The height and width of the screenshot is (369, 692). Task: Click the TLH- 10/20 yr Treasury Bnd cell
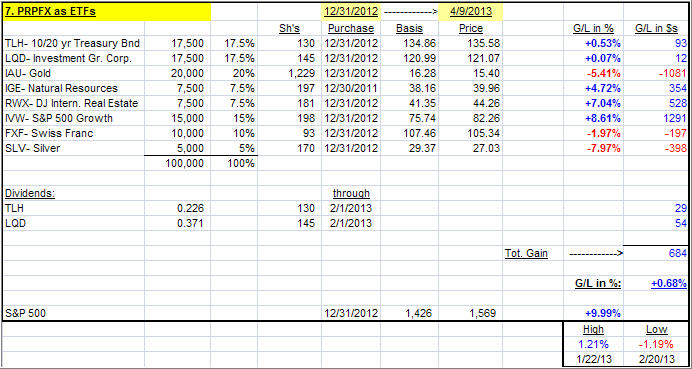tap(73, 43)
